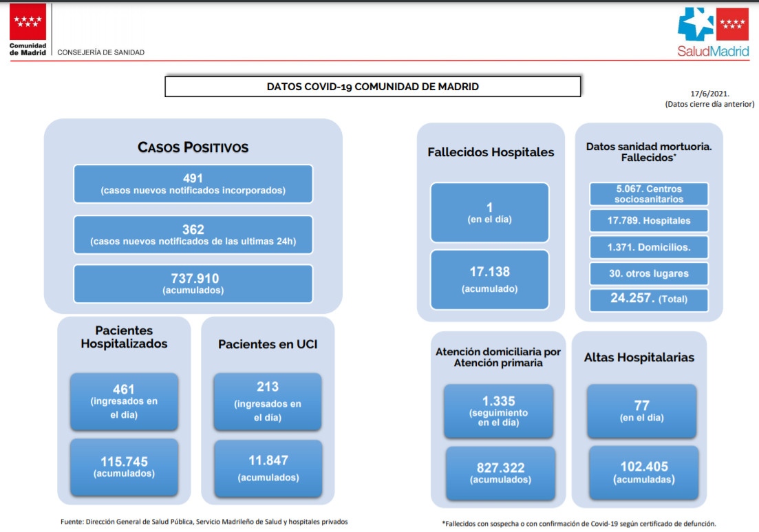The height and width of the screenshot is (532, 759).
Task: Click the Fuente source footnote text
Action: [204, 522]
